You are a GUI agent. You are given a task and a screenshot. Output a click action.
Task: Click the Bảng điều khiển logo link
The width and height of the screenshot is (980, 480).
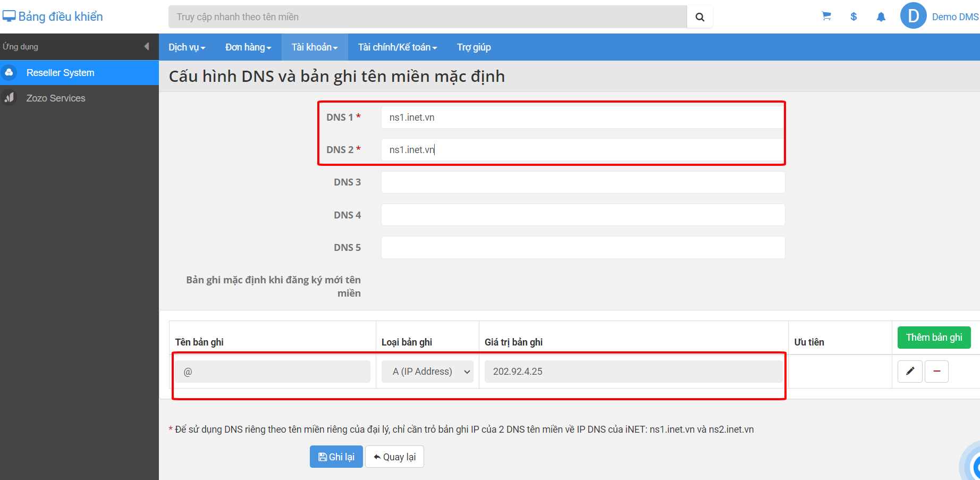tap(53, 16)
